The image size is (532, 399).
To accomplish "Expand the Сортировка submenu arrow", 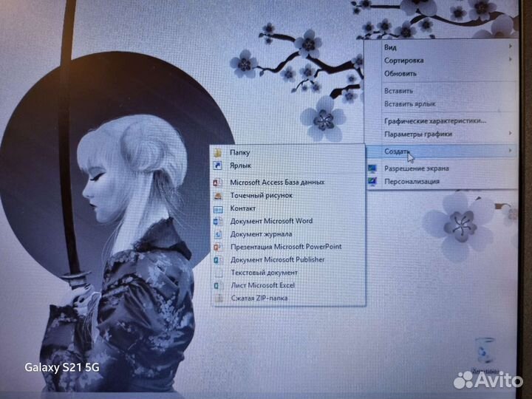I will (511, 59).
